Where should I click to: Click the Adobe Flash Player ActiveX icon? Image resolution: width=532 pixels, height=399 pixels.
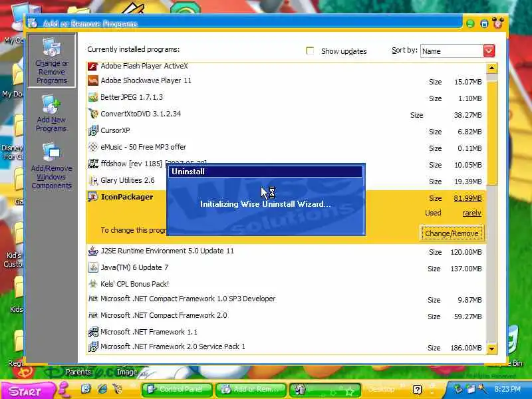[x=93, y=66]
